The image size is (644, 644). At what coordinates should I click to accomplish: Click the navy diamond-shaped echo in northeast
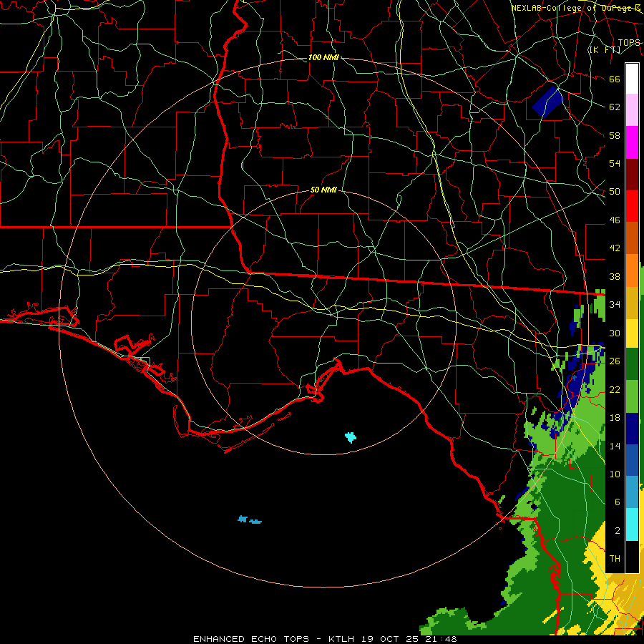pos(548,102)
